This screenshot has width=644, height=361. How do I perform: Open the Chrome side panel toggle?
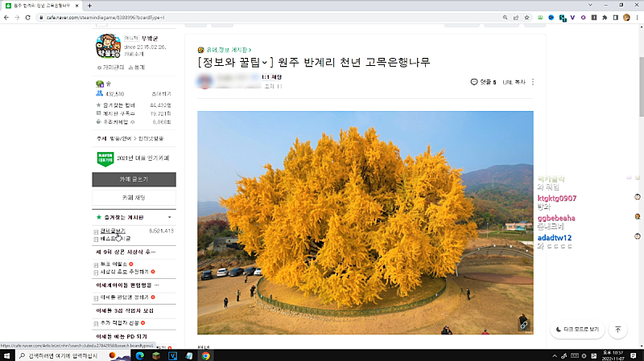click(x=613, y=18)
